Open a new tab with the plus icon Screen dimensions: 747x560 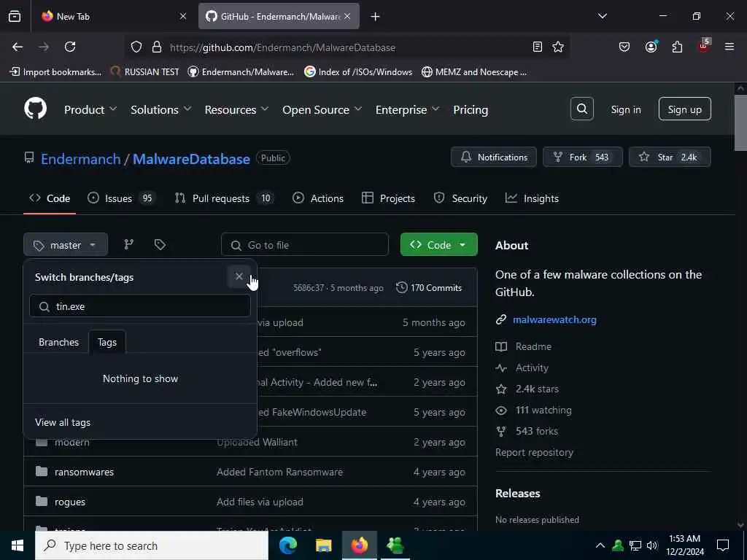pyautogui.click(x=376, y=17)
